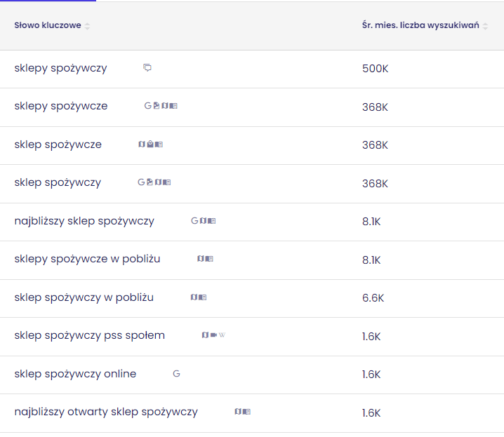504x437 pixels.
Task: Click the 'Słowo kluczowe' column header
Action: (x=47, y=26)
